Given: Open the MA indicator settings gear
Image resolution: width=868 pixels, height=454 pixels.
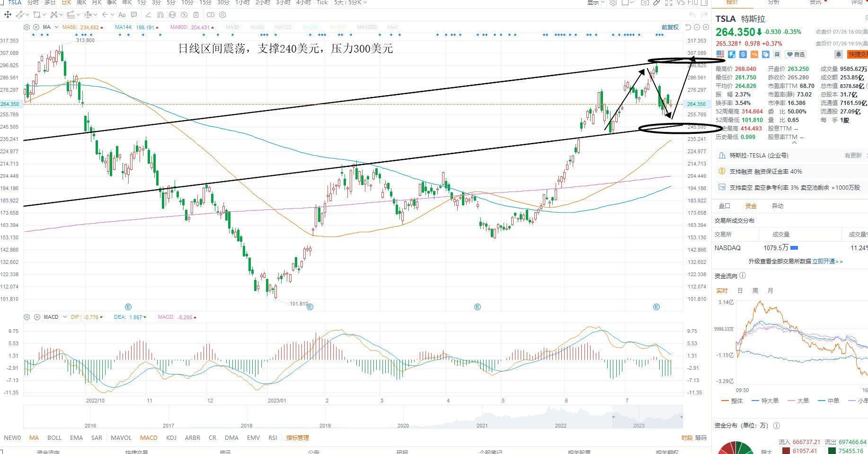Looking at the screenshot, I should (27, 27).
